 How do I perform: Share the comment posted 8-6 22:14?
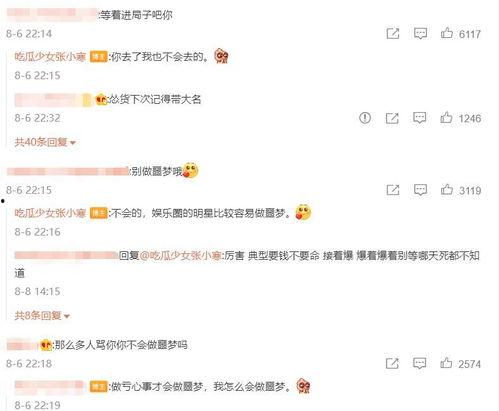coord(393,33)
